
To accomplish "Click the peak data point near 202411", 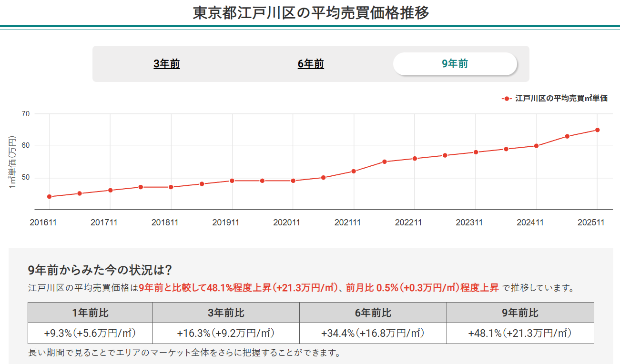I will point(536,145).
